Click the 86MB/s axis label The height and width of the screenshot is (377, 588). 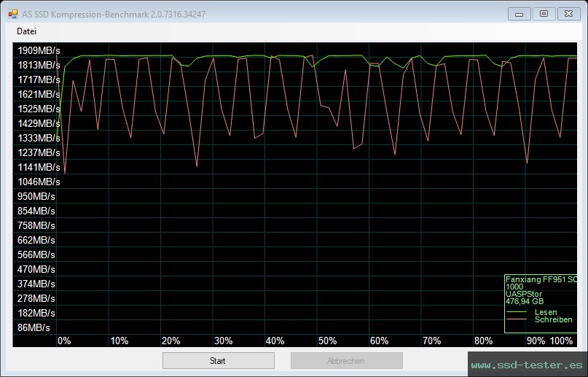[35, 327]
